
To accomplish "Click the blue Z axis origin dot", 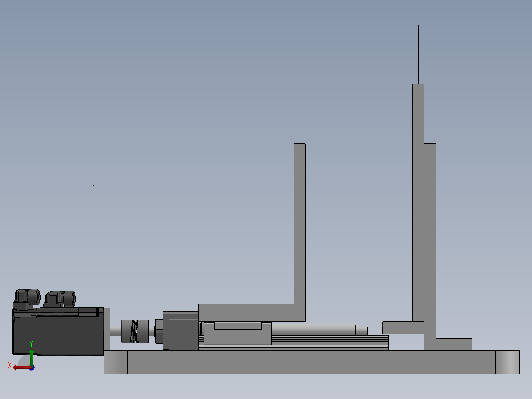I will coord(32,368).
